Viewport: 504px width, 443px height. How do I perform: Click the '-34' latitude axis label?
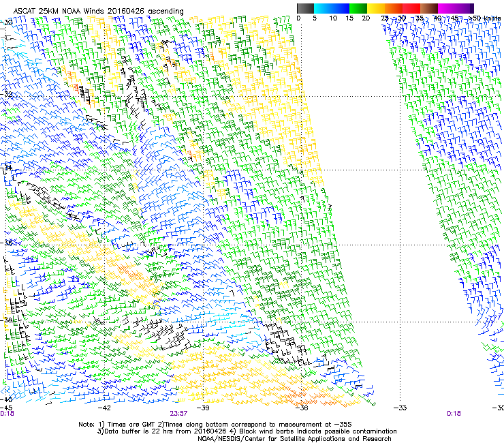(x=6, y=168)
